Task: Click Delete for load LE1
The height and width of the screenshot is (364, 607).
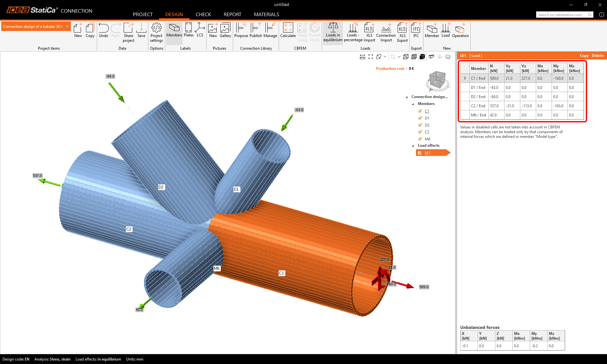Action: pyautogui.click(x=598, y=56)
